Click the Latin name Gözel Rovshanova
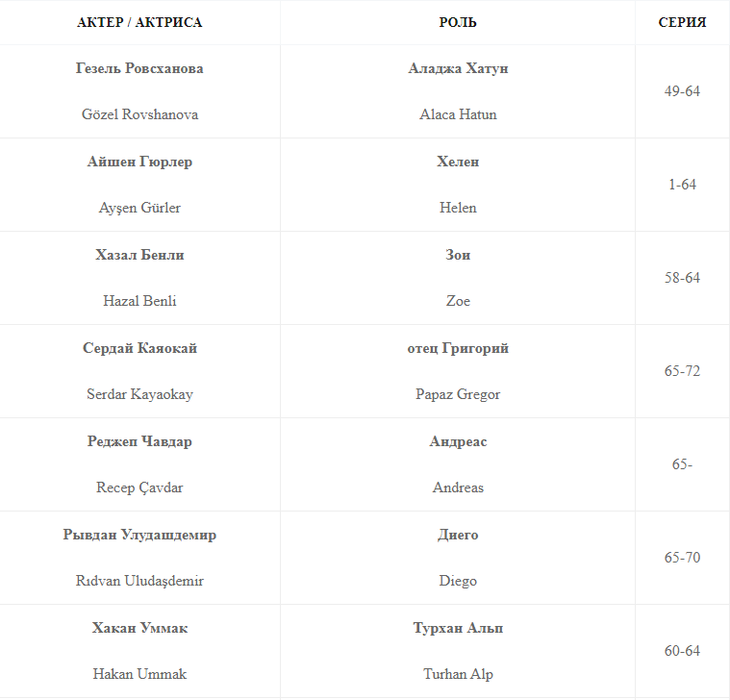The height and width of the screenshot is (700, 730). click(x=139, y=114)
